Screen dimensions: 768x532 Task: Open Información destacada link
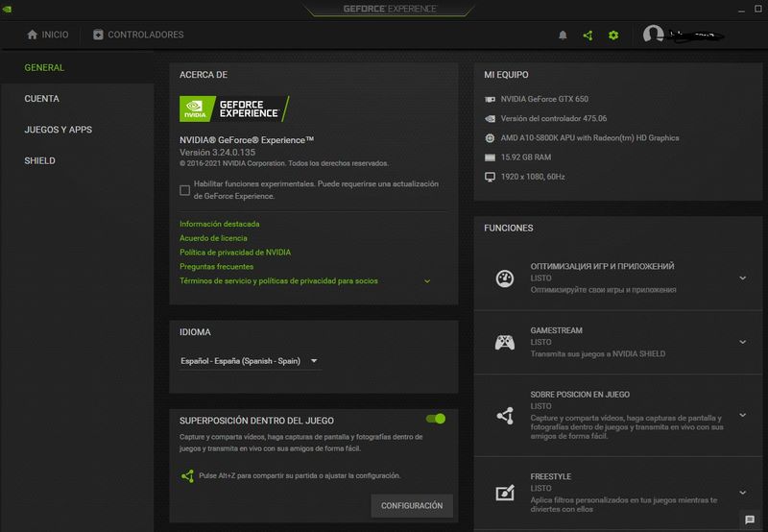(220, 224)
